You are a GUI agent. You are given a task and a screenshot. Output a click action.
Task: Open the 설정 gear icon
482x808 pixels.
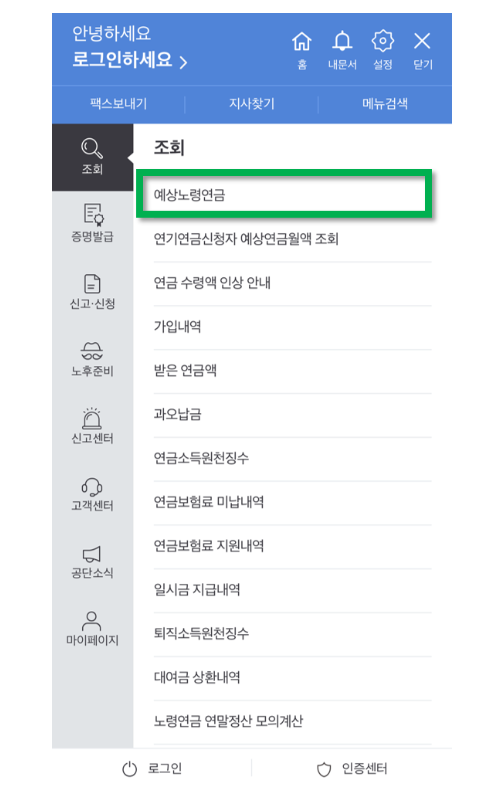383,41
